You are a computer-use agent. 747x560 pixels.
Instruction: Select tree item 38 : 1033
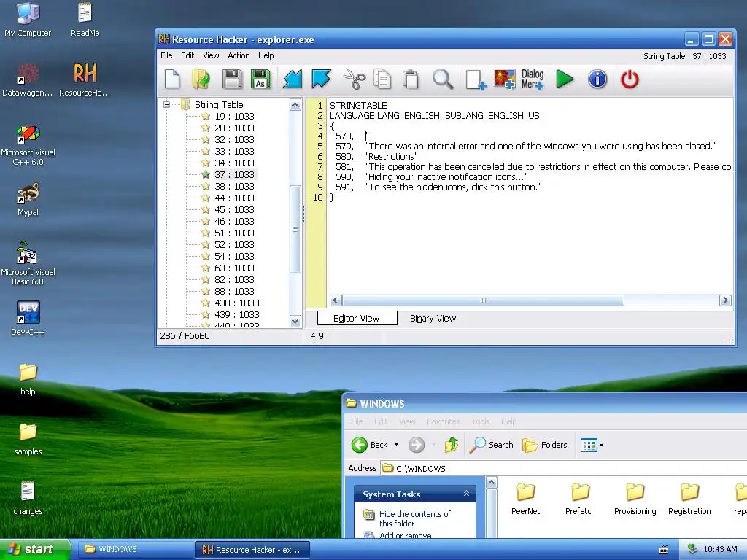(234, 186)
